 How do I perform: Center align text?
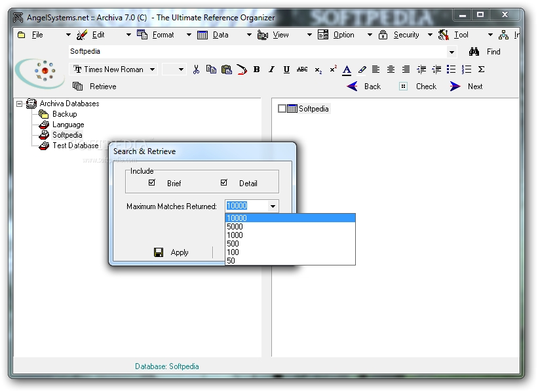[391, 69]
